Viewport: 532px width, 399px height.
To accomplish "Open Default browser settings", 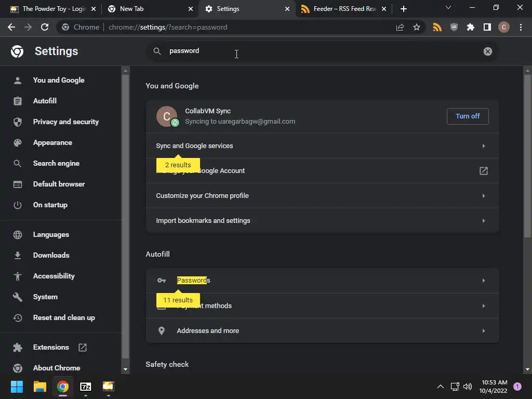I will [59, 184].
